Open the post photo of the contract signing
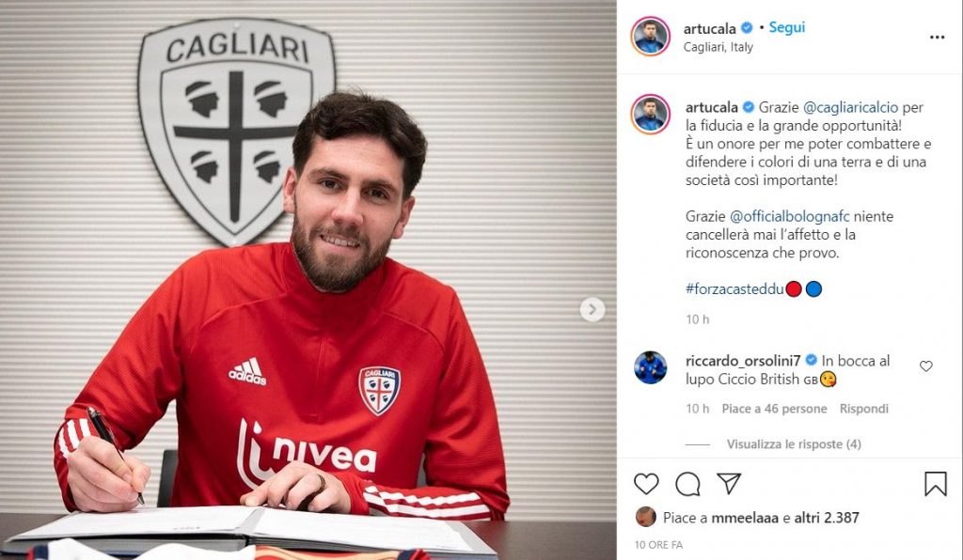This screenshot has height=560, width=963. [x=308, y=280]
